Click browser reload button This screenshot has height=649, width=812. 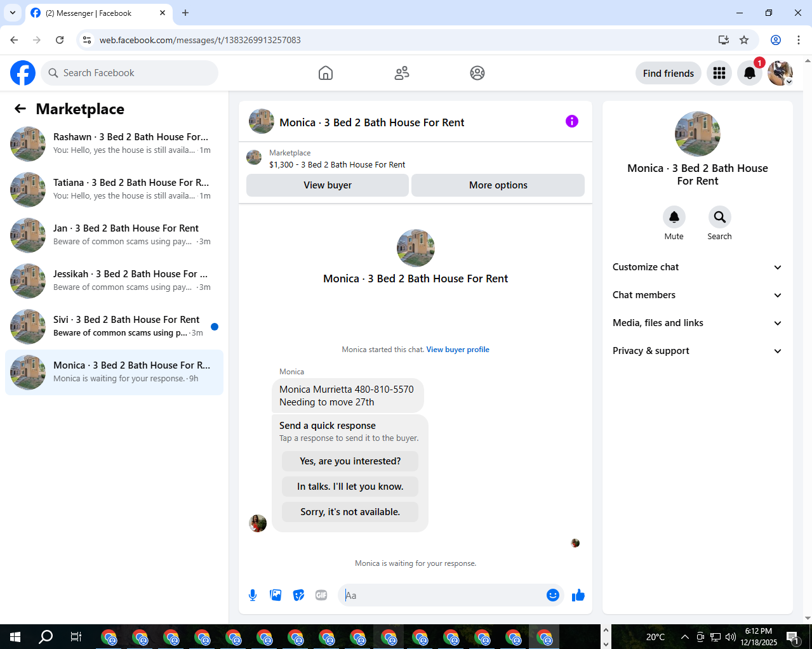tap(60, 40)
